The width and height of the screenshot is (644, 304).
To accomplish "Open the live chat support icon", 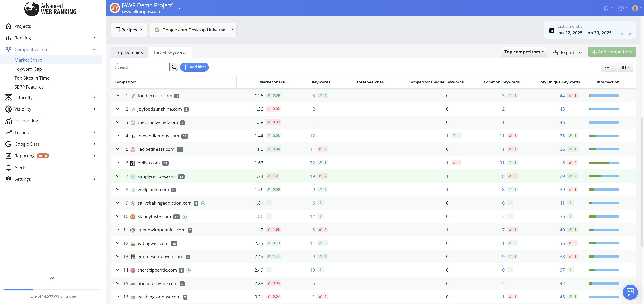I will tap(630, 292).
